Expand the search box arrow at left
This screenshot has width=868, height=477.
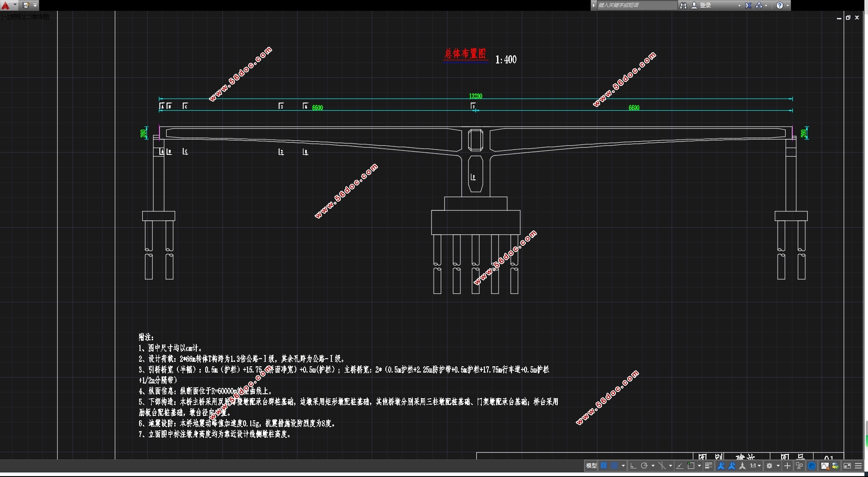[594, 5]
